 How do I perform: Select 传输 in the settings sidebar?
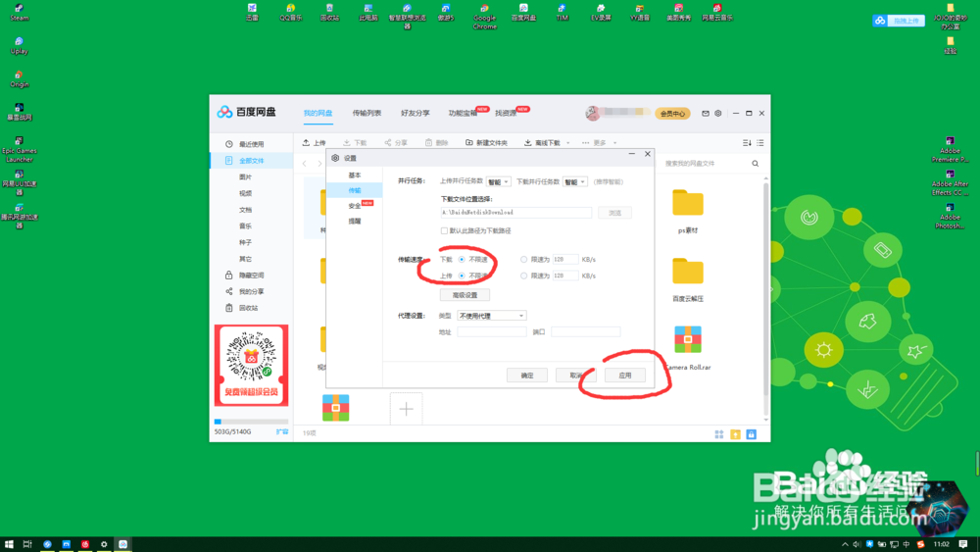coord(355,190)
